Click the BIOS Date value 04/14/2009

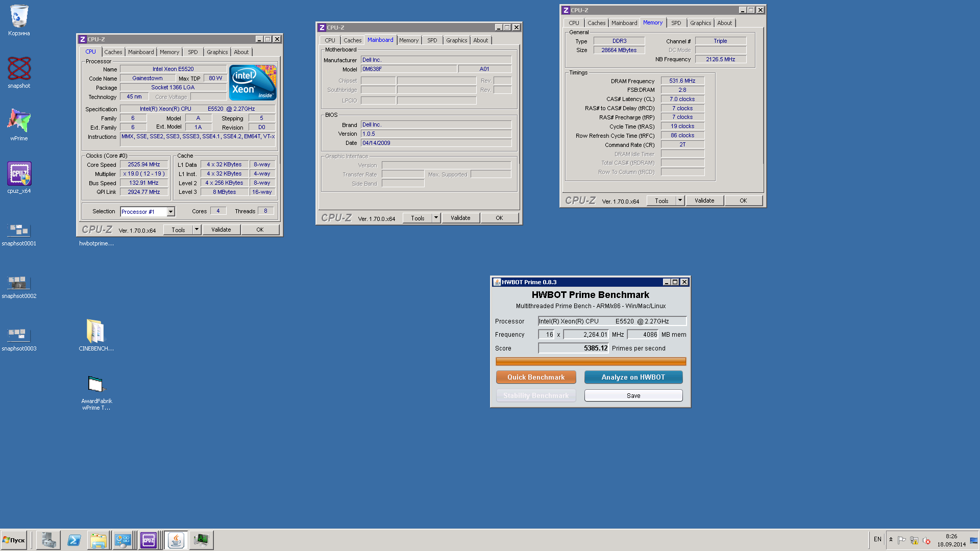tap(436, 143)
